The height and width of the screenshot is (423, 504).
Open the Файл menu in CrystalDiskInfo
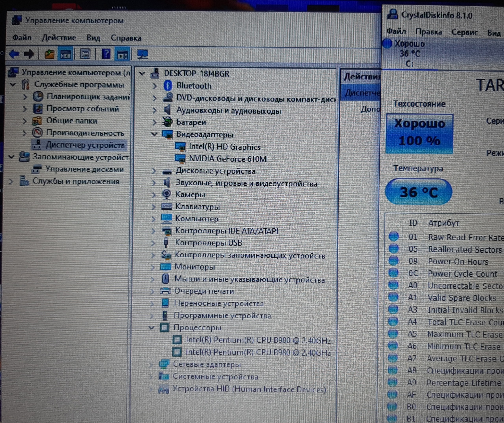click(396, 32)
